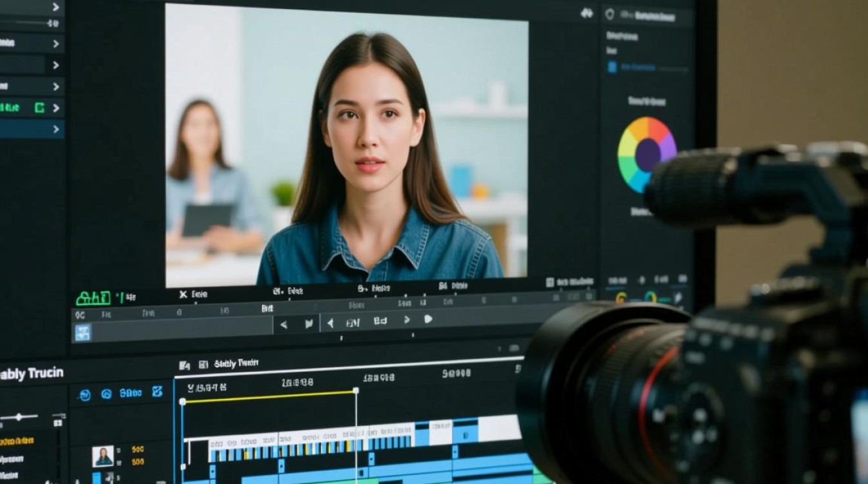
Task: Click the woman thumbnail in the track header
Action: click(x=103, y=456)
